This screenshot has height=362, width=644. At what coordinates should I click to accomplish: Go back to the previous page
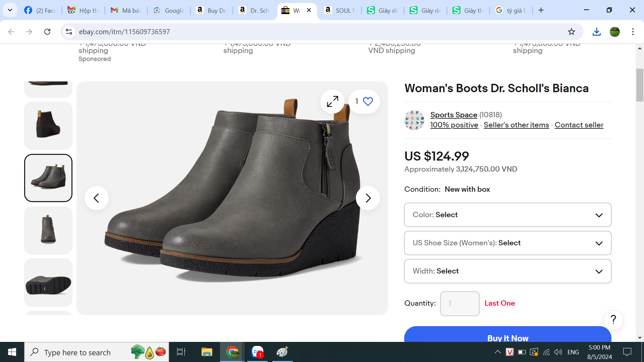[x=11, y=32]
